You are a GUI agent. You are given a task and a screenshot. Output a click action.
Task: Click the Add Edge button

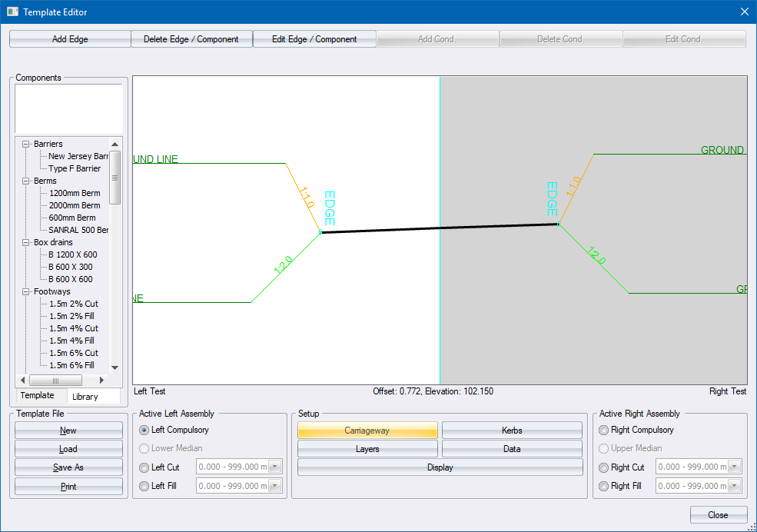tap(70, 39)
